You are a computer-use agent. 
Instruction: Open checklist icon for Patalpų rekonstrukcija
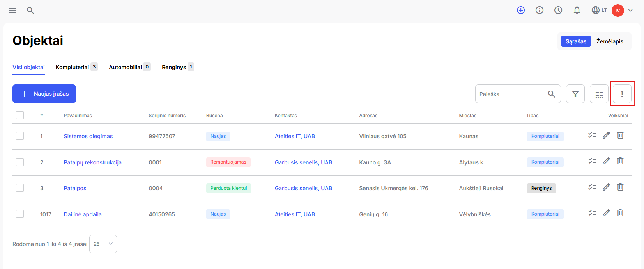click(x=592, y=161)
